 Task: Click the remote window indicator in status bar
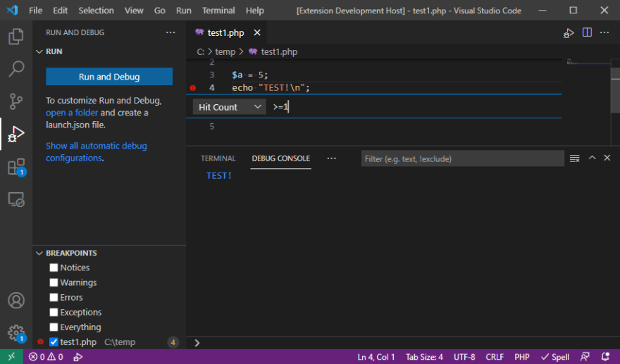tap(11, 357)
